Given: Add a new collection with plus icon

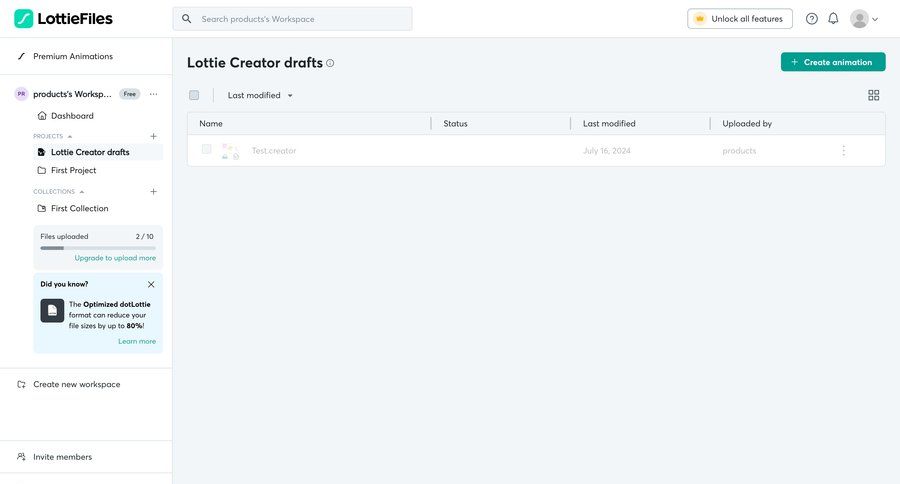Looking at the screenshot, I should [153, 191].
